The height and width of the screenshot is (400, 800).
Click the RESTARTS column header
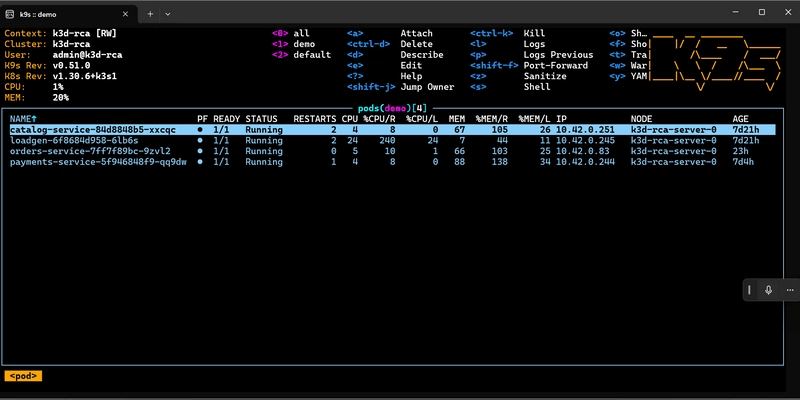[x=315, y=119]
